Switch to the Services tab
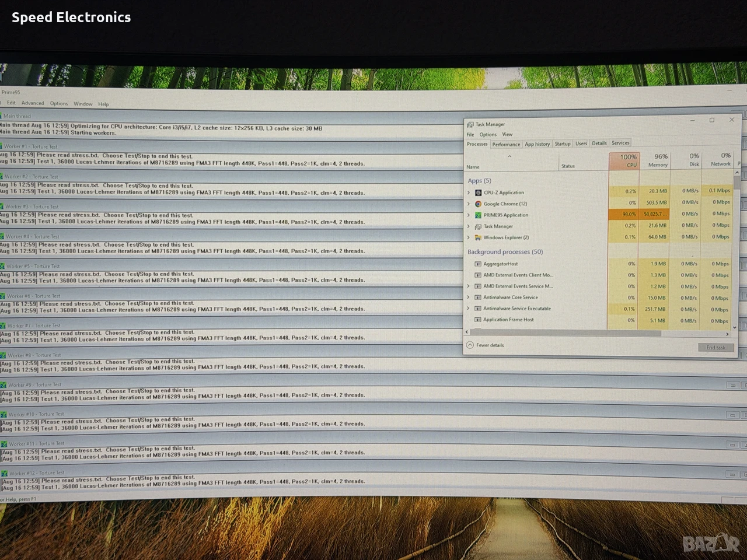 point(620,143)
